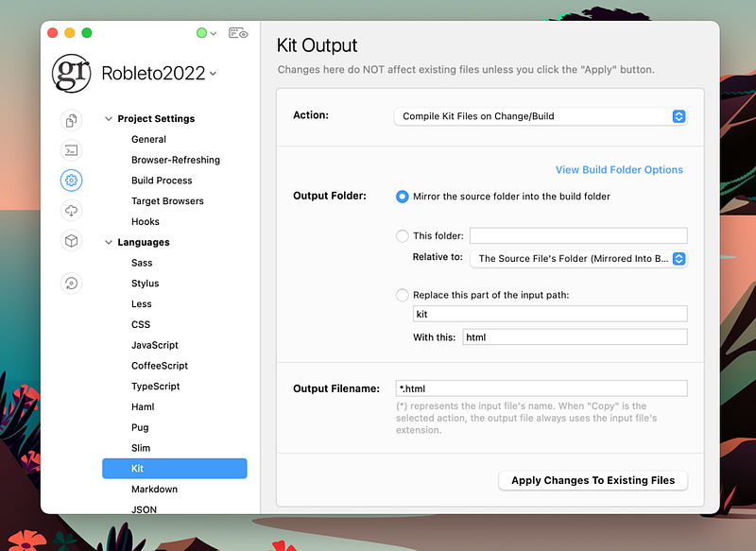Select Less language settings
Viewport: 756px width, 551px height.
[x=141, y=304]
